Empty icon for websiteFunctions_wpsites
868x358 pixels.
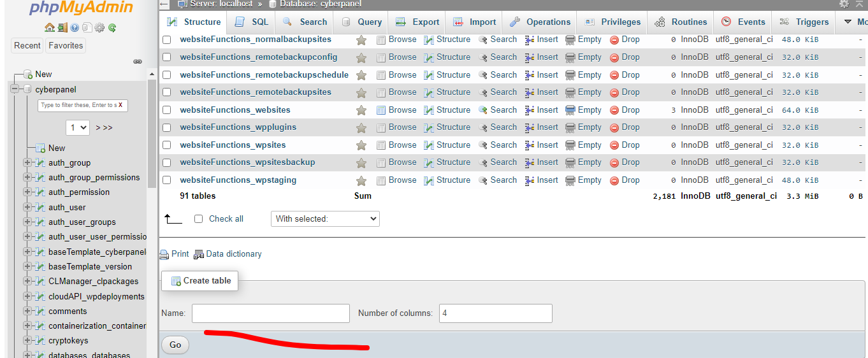click(x=570, y=145)
